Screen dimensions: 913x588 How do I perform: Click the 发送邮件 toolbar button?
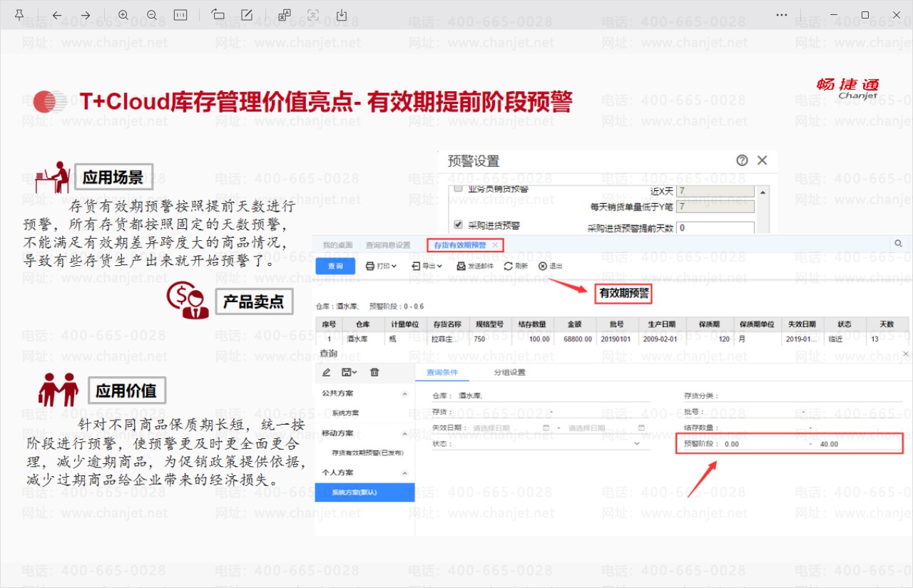coord(475,266)
